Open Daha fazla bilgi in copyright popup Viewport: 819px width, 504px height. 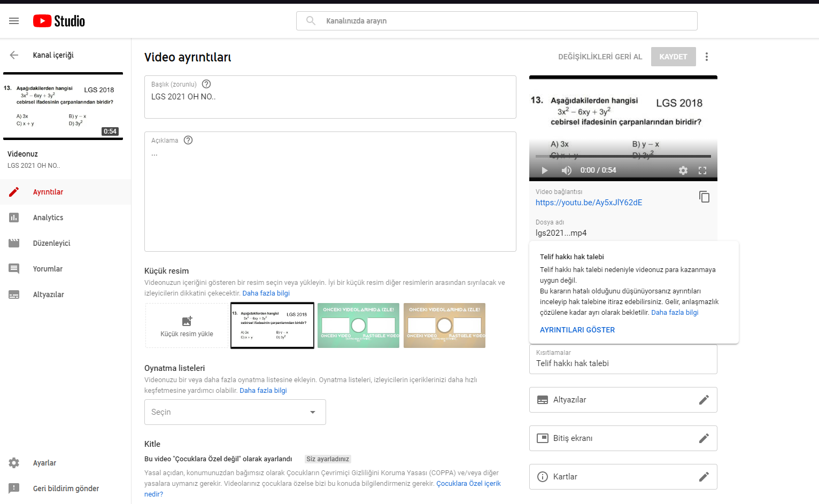pos(675,313)
